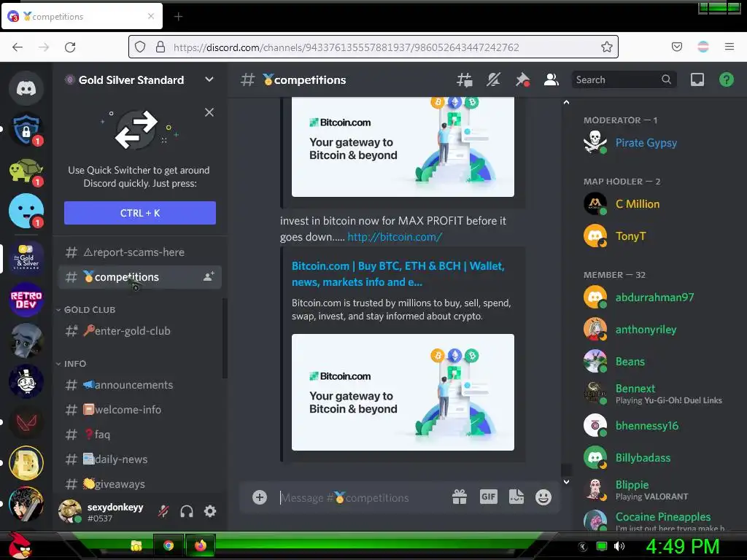Open the sticker picker icon
This screenshot has height=560, width=747.
point(516,497)
